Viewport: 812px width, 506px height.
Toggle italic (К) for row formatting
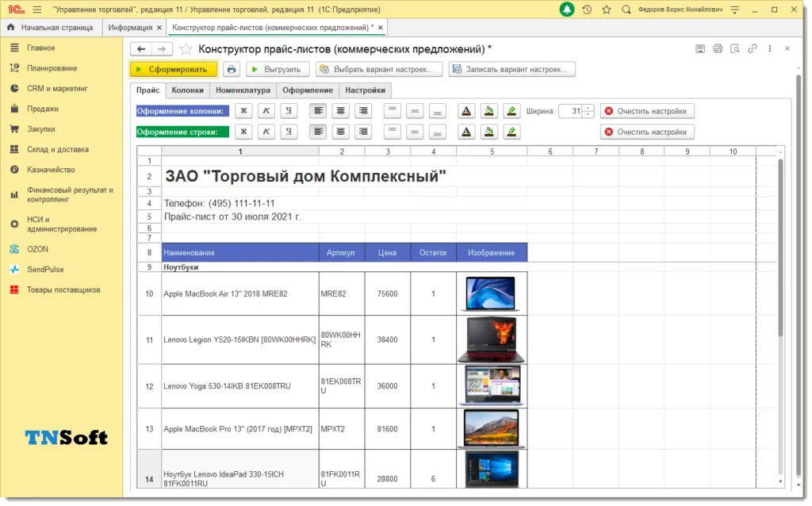[266, 132]
